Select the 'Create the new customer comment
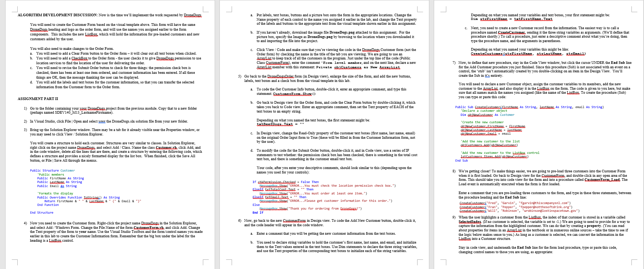The width and height of the screenshot is (644, 269). click(x=482, y=122)
